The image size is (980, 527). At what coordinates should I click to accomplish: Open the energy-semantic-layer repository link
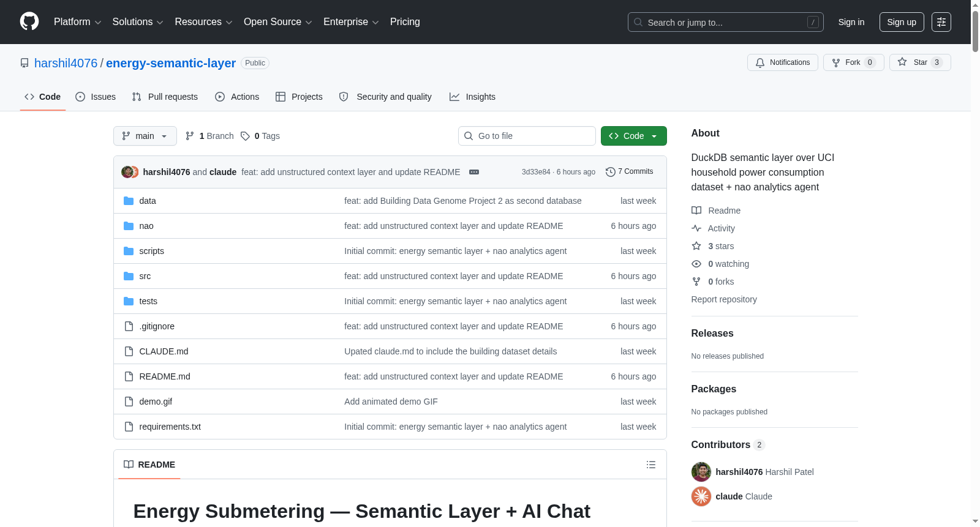pos(171,63)
